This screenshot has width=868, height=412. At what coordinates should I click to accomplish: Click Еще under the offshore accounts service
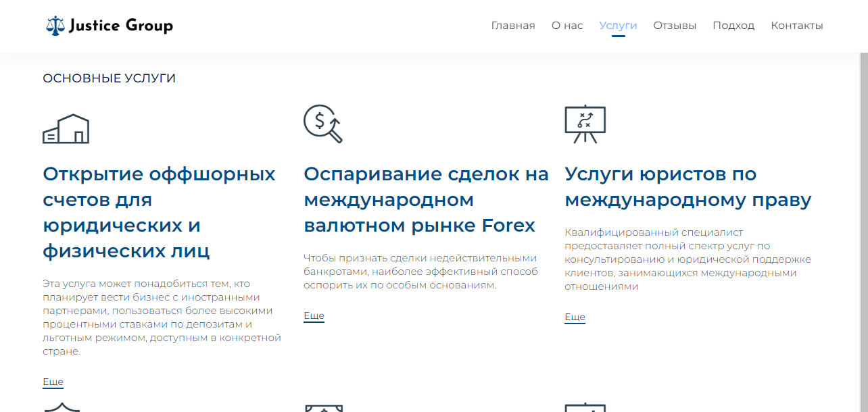tap(52, 382)
